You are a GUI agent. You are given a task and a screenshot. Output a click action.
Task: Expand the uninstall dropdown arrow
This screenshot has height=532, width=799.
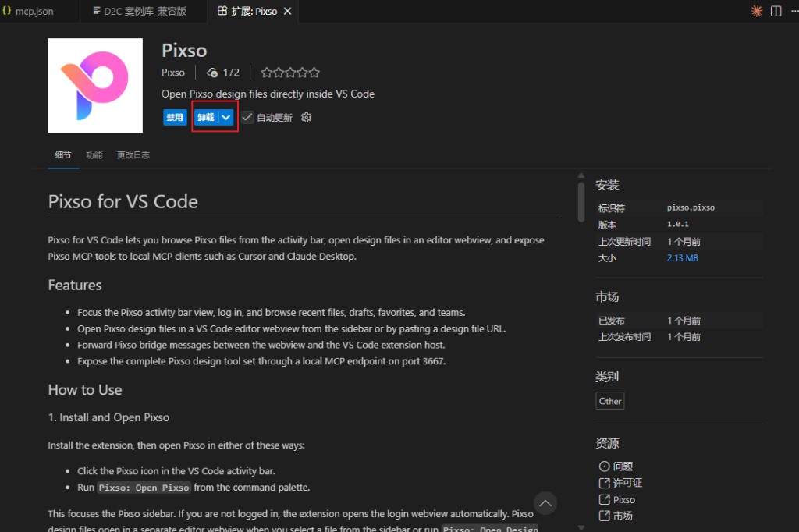pyautogui.click(x=226, y=117)
